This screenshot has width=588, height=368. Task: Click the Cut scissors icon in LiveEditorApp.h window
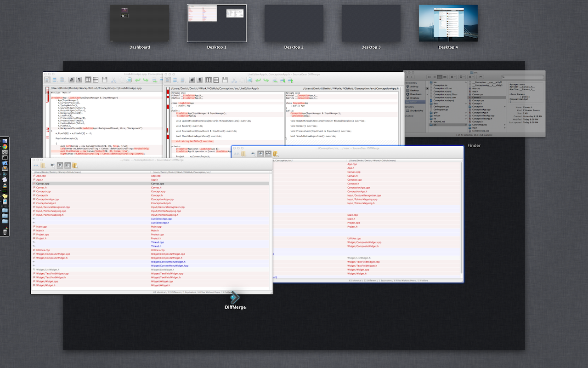(234, 80)
